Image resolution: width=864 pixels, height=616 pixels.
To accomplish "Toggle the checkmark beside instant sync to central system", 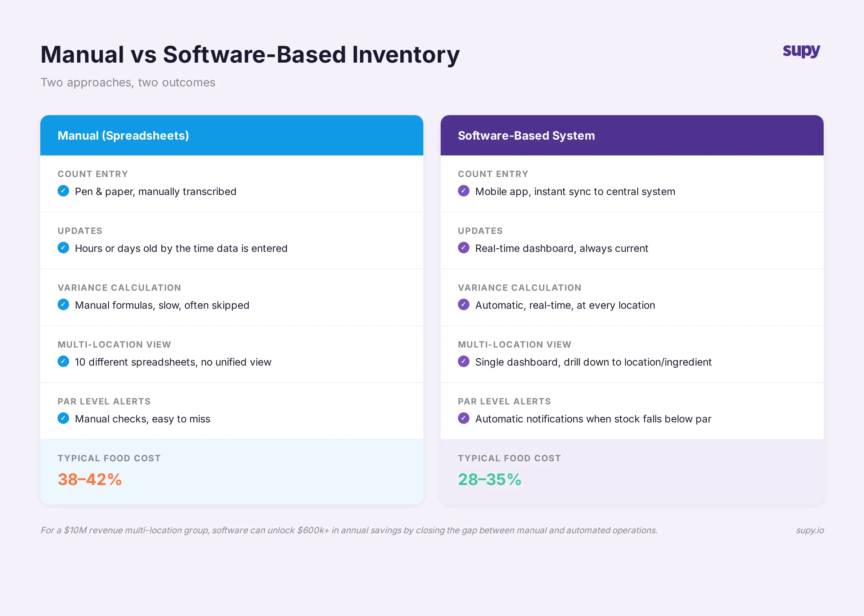I will pyautogui.click(x=464, y=191).
